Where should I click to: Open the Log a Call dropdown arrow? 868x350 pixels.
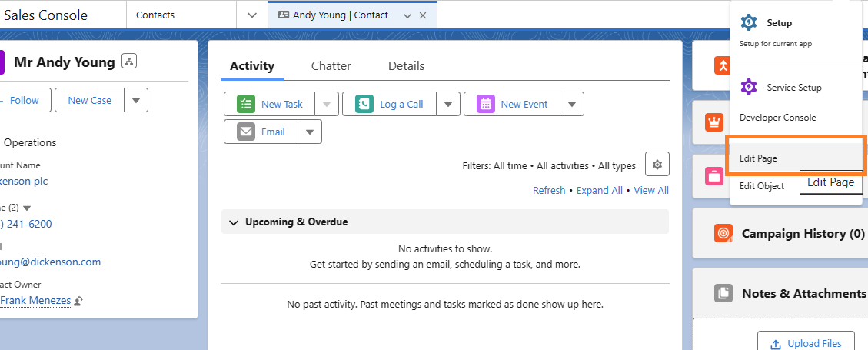448,104
